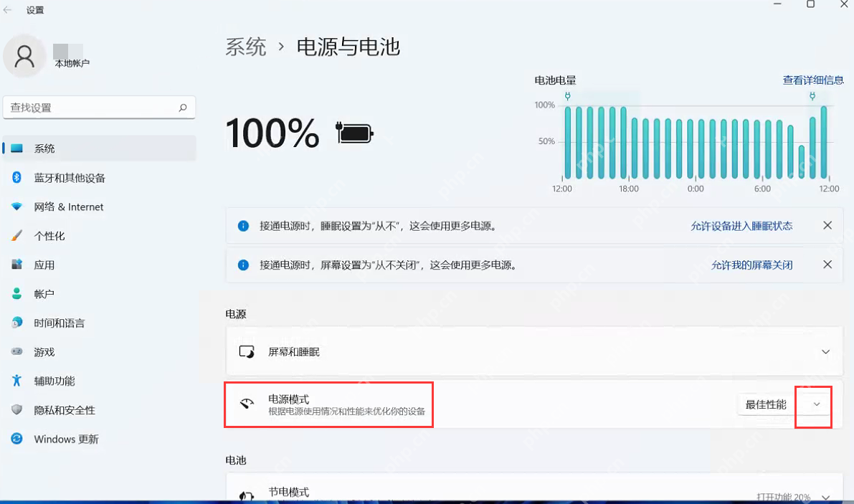Click the 允许我的屏幕关闭 link

pyautogui.click(x=751, y=265)
